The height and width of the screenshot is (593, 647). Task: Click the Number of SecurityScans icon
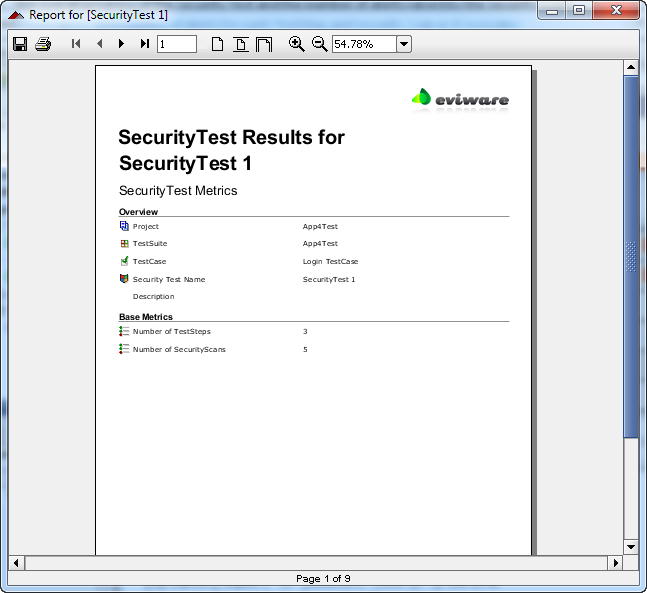124,349
